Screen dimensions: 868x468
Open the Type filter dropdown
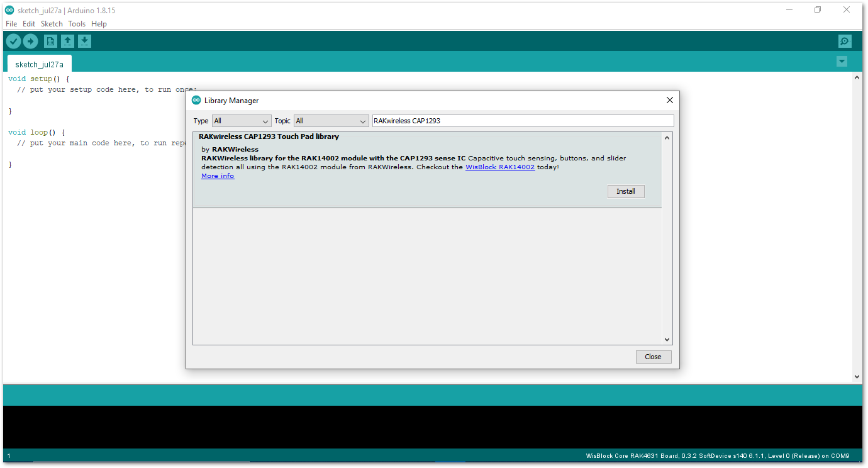pyautogui.click(x=242, y=121)
